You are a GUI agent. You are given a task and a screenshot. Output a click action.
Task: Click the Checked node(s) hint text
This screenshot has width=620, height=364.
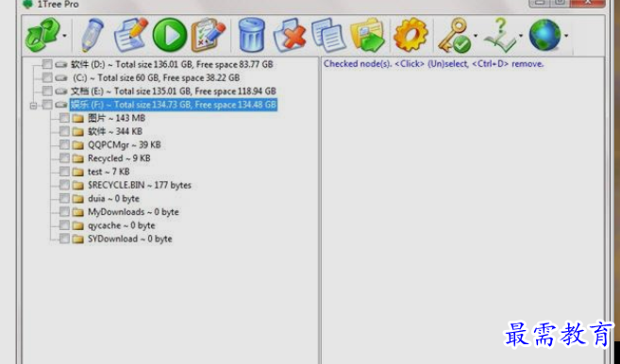click(434, 63)
